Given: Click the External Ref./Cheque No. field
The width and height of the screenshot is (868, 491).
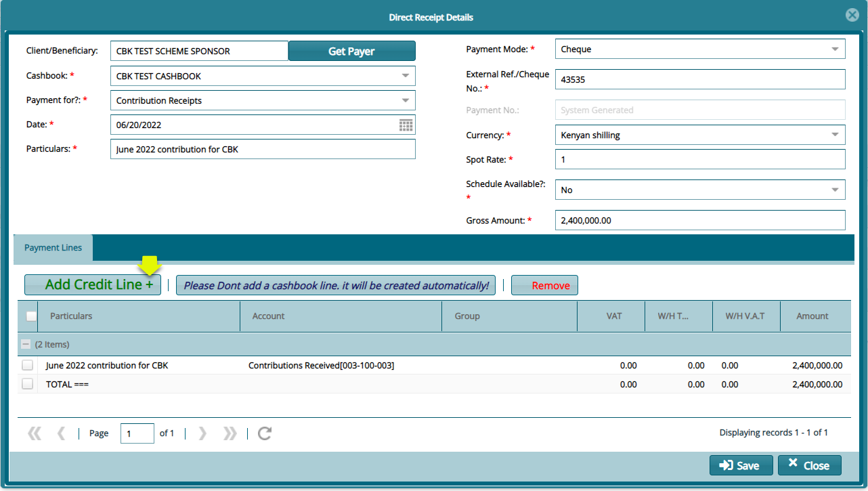Looking at the screenshot, I should [x=700, y=79].
